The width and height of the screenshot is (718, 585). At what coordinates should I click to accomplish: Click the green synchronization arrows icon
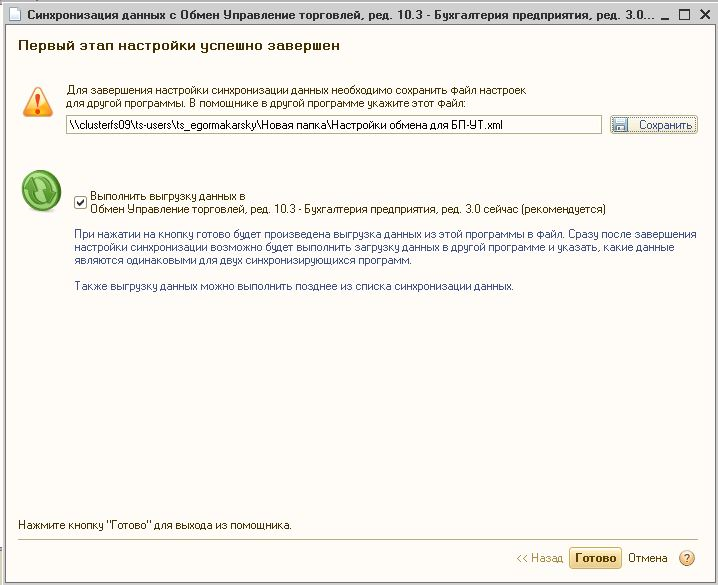[x=38, y=191]
